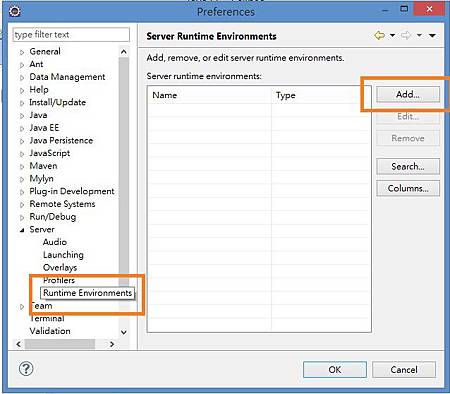
Task: Click the Columns... button
Action: click(408, 188)
